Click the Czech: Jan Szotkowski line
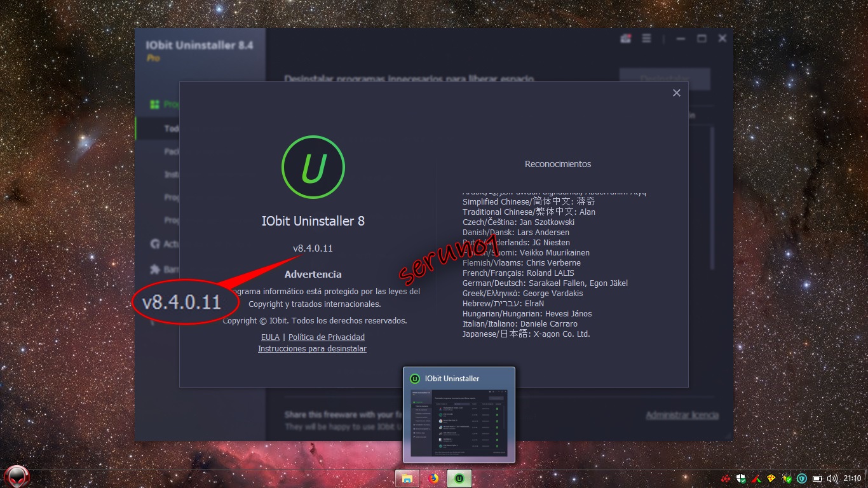The image size is (868, 488). pos(519,222)
